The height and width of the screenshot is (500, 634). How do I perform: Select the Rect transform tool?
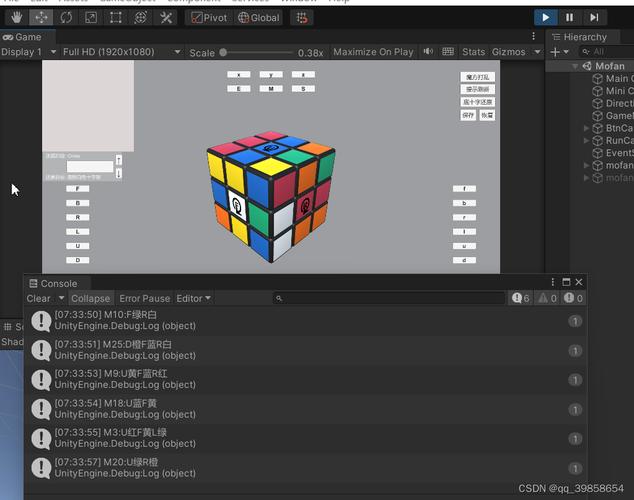(x=115, y=17)
